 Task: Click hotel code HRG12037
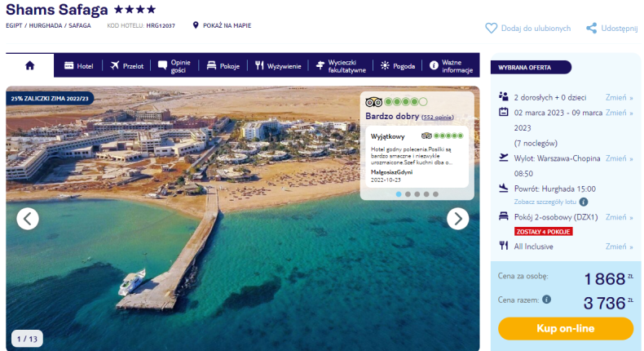pos(161,25)
